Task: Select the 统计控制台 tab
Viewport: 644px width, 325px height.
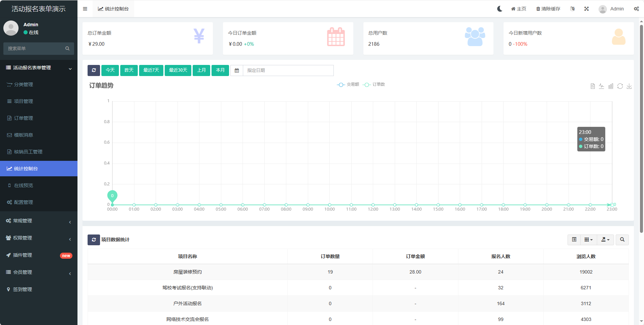Action: tap(113, 9)
